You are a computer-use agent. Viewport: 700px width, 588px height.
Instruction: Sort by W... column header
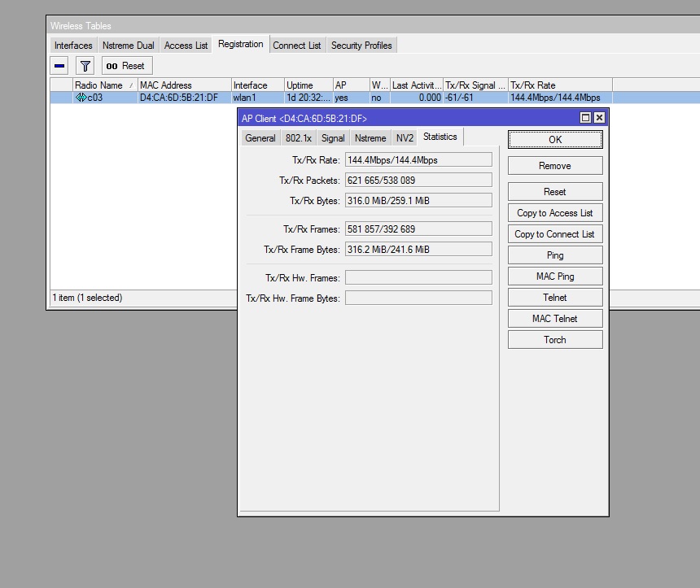[x=380, y=85]
